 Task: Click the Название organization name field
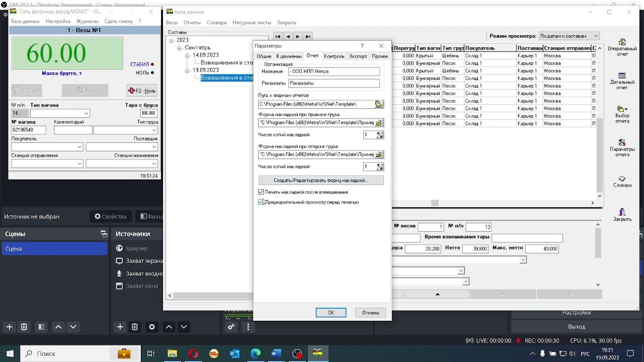pyautogui.click(x=334, y=72)
